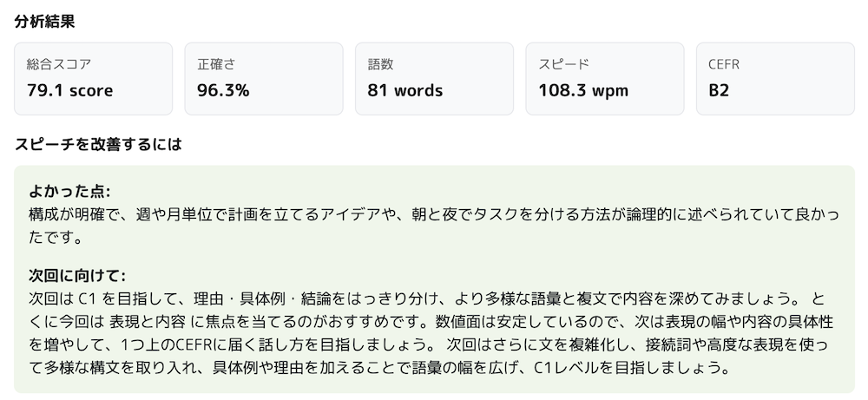868x400 pixels.
Task: Click the 81 words value
Action: 405,90
